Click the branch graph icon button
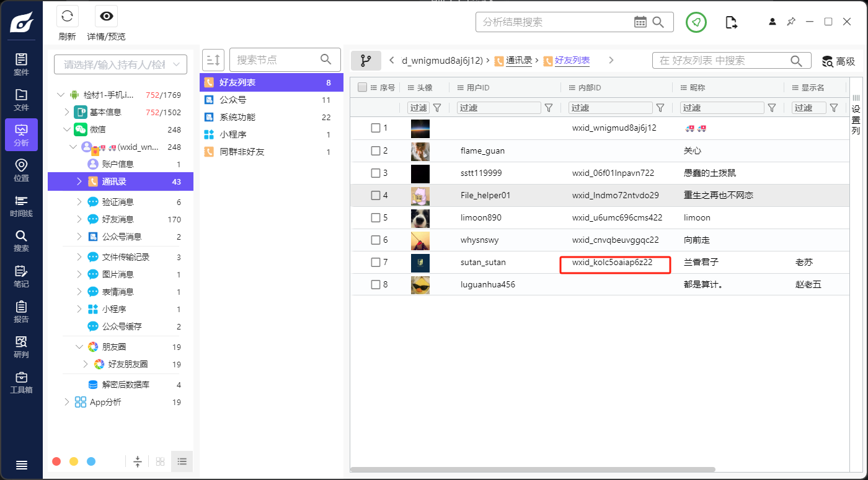Screen dimensions: 868x480 point(366,61)
